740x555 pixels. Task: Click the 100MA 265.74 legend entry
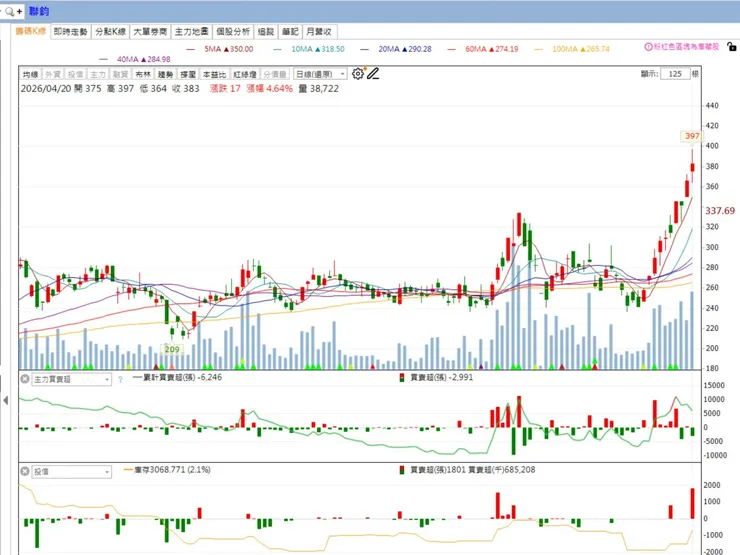click(x=572, y=49)
